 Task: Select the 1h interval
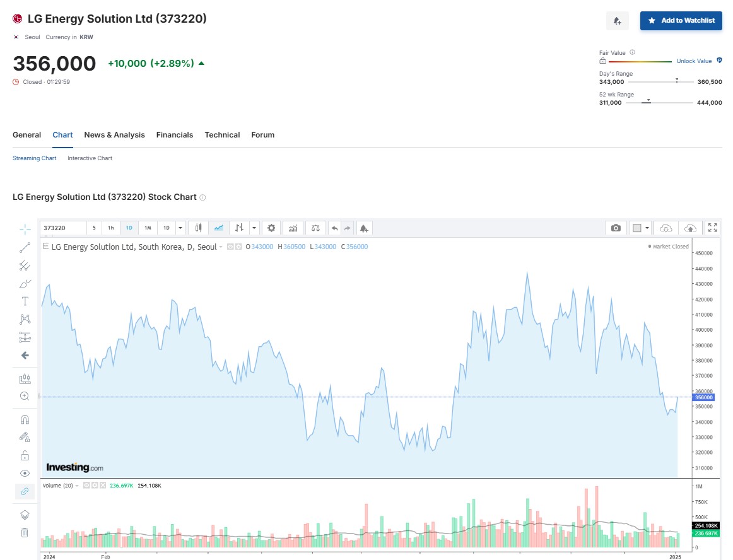111,228
